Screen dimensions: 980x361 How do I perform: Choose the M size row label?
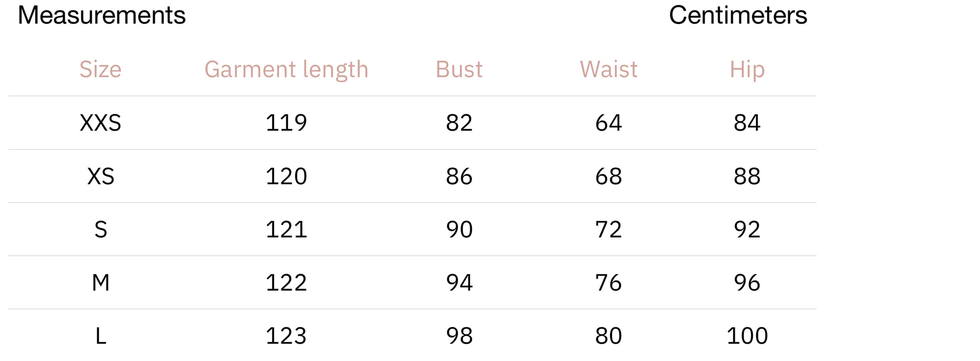pos(100,282)
